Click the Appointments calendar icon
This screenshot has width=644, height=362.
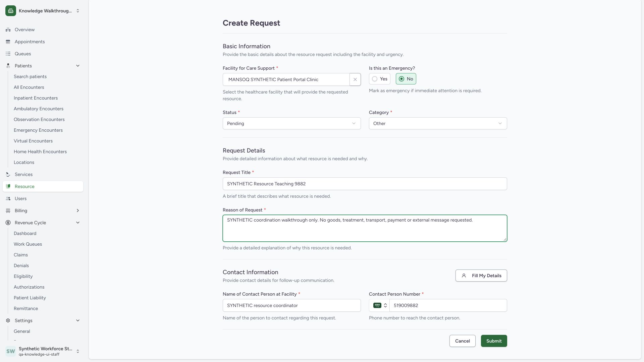pos(8,42)
